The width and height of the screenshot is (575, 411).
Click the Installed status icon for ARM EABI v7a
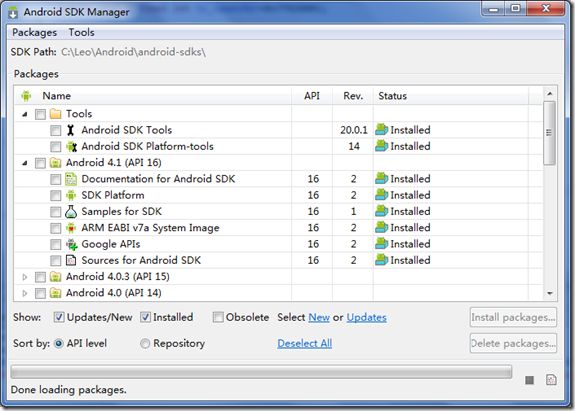[381, 227]
